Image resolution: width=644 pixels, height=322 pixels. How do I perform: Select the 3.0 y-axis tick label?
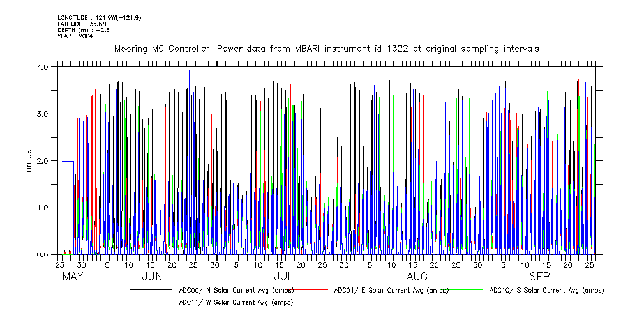click(x=43, y=114)
